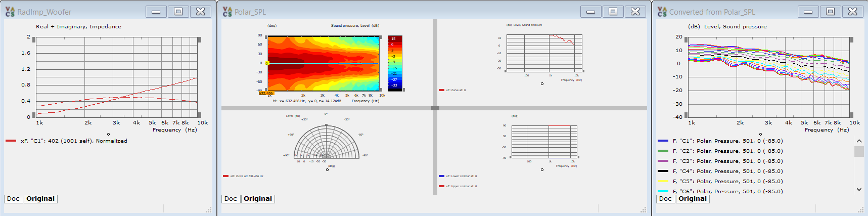Select legend row 'F, "C2": Polar, Pressure, 501'
Viewport: 868px width, 216px height.
[728, 151]
